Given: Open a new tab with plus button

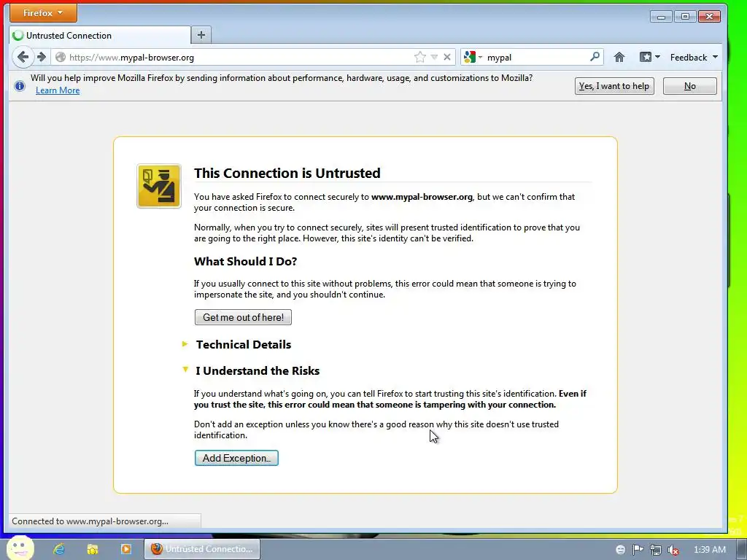Looking at the screenshot, I should (x=201, y=35).
